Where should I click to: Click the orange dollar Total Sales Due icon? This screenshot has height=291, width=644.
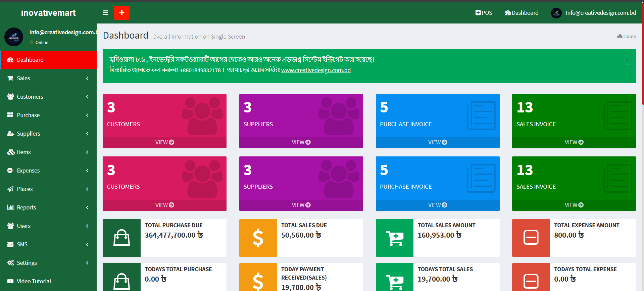click(258, 238)
